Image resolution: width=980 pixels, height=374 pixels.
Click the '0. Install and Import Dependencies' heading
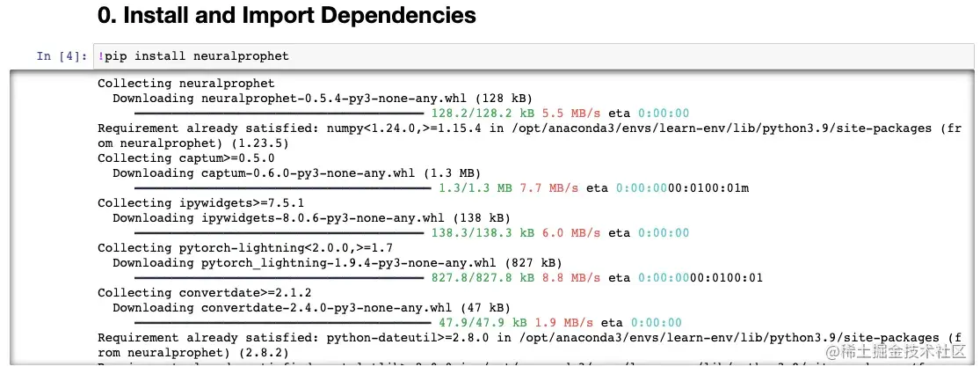[287, 16]
